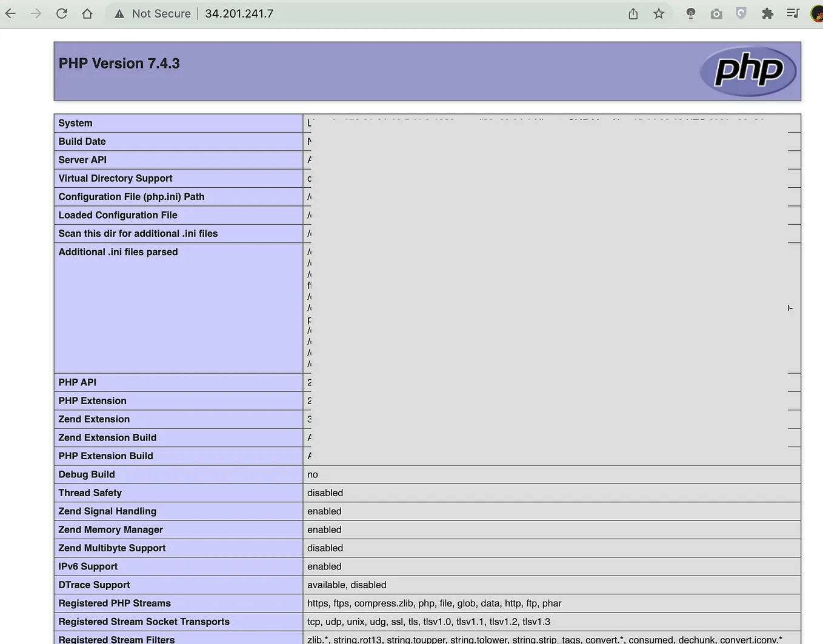Select the Zend Extension row label

94,419
